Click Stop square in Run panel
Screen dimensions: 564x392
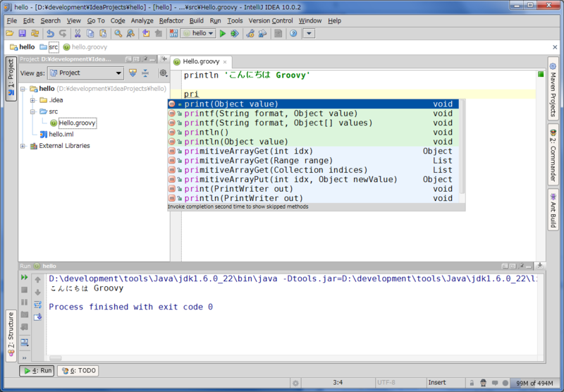25,290
